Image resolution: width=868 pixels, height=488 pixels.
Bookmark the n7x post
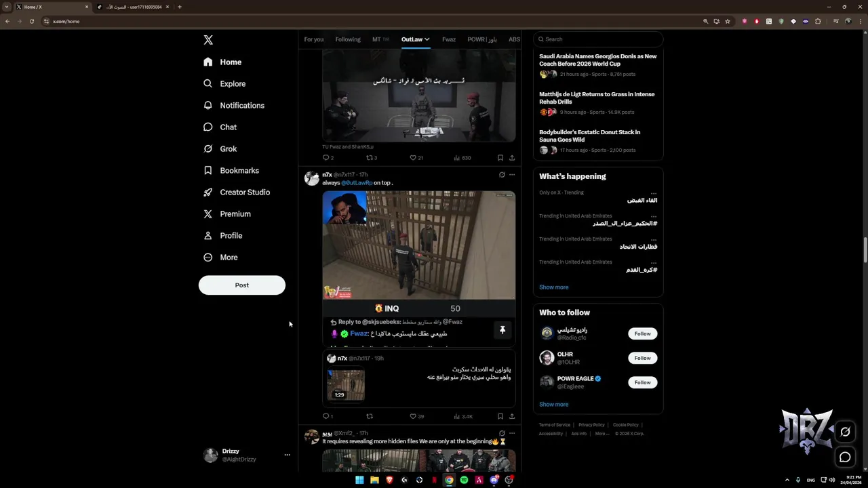coord(500,416)
